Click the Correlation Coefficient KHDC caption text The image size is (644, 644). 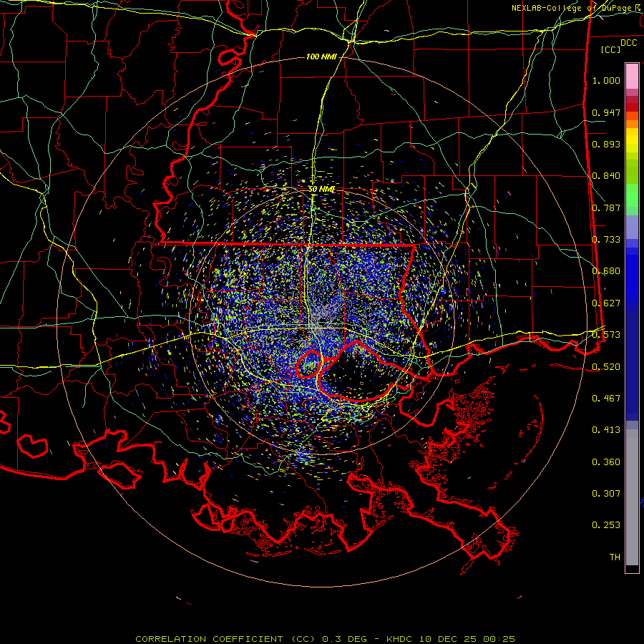click(x=325, y=639)
